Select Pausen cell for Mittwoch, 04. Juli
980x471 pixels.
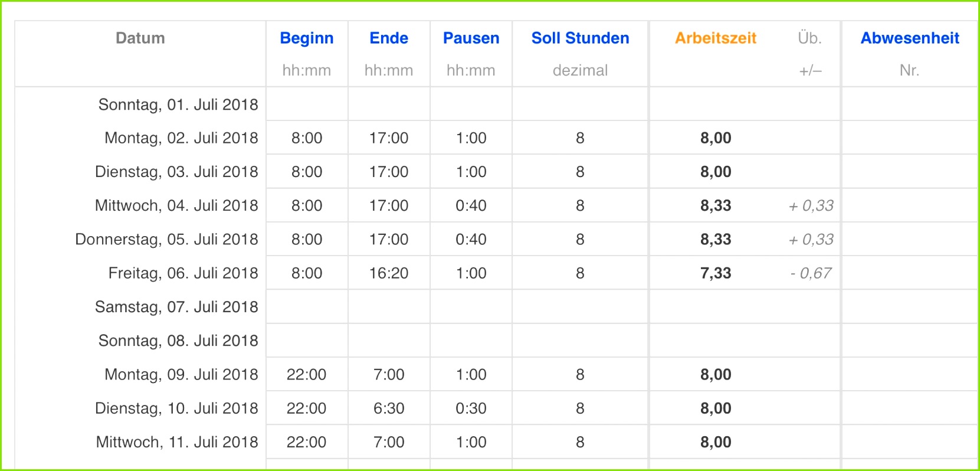point(471,206)
